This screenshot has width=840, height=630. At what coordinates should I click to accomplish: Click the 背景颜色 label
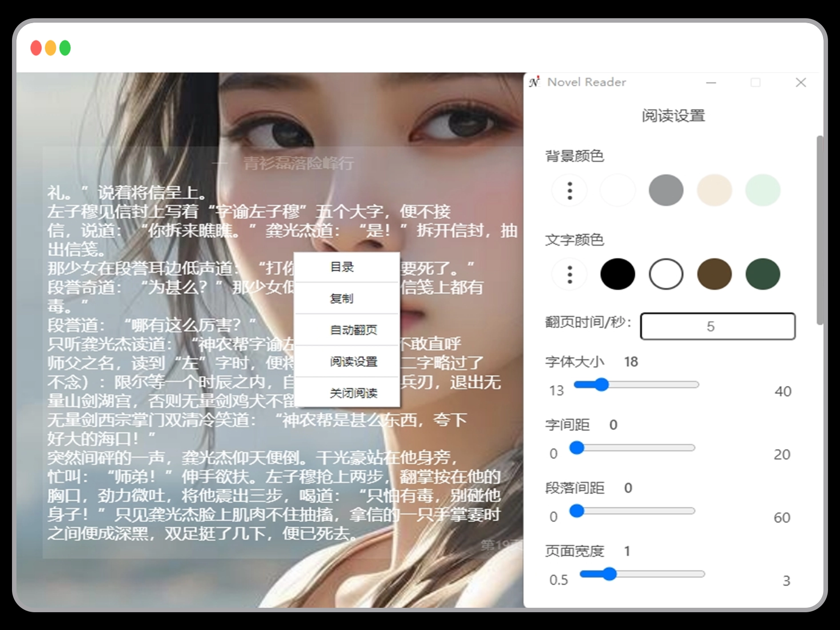(x=574, y=156)
